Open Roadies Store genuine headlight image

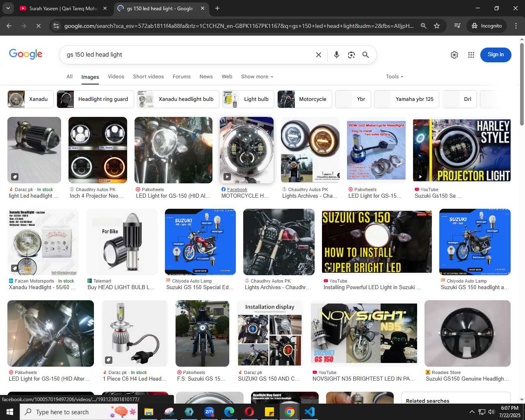coord(468,333)
